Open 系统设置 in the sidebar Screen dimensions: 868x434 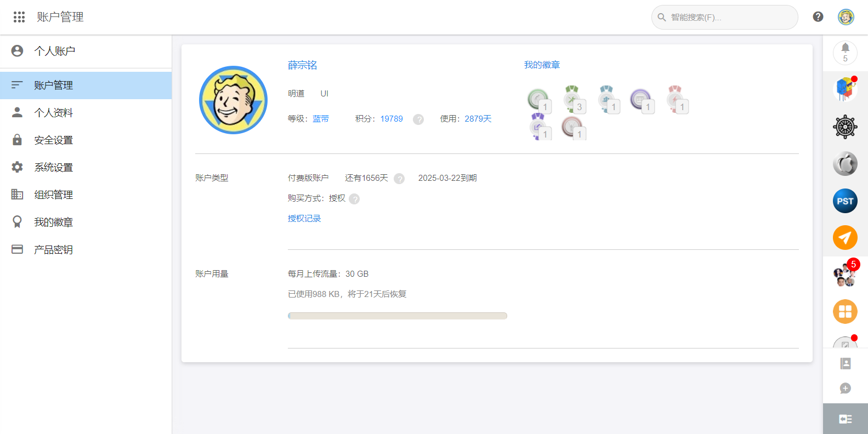[x=86, y=168]
